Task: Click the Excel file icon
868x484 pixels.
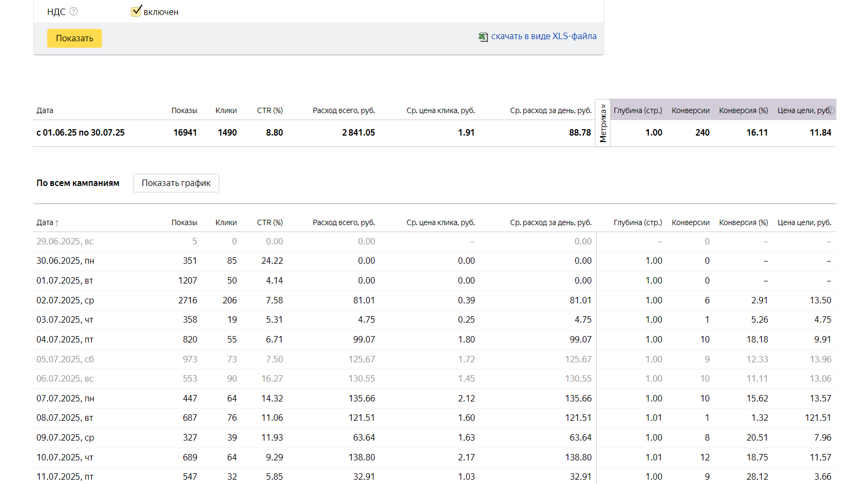Action: point(483,36)
